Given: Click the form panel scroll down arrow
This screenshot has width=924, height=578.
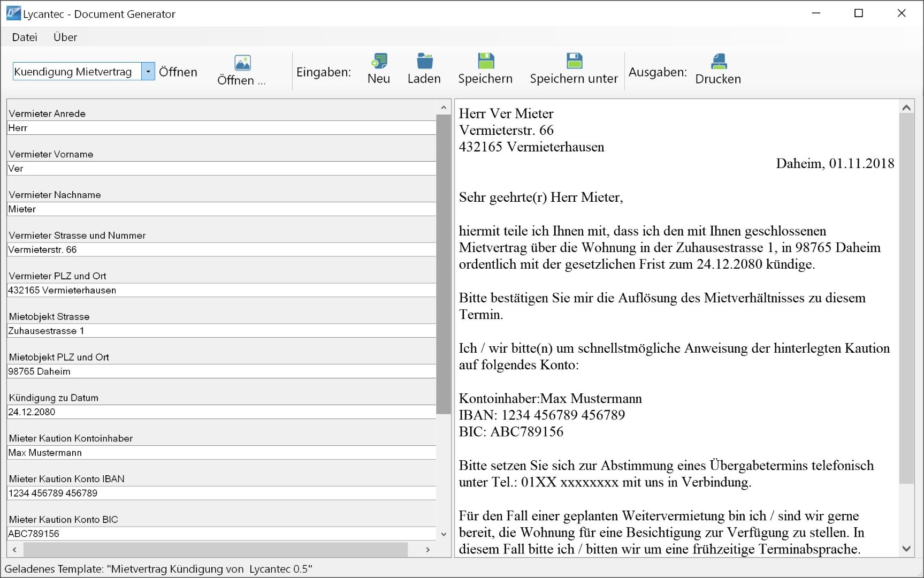Looking at the screenshot, I should click(444, 534).
